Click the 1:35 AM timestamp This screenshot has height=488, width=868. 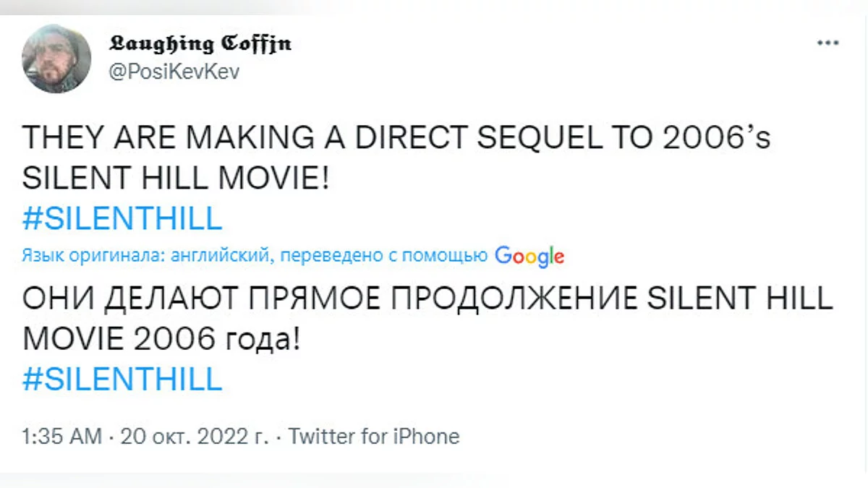[x=63, y=437]
